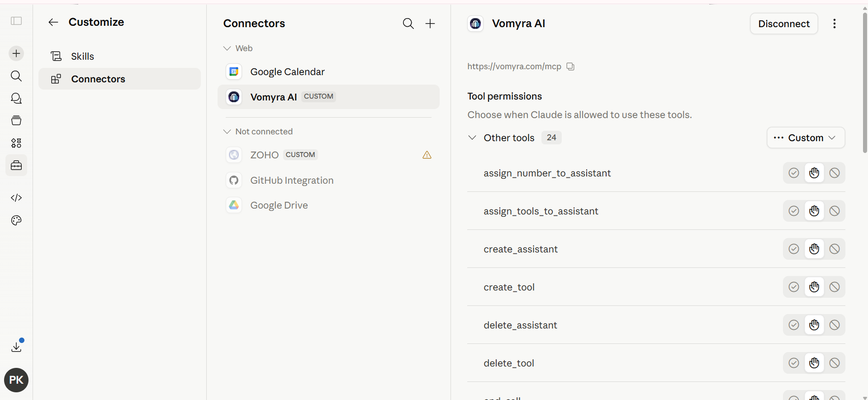Select Connectors in the Customize menu

[x=119, y=79]
